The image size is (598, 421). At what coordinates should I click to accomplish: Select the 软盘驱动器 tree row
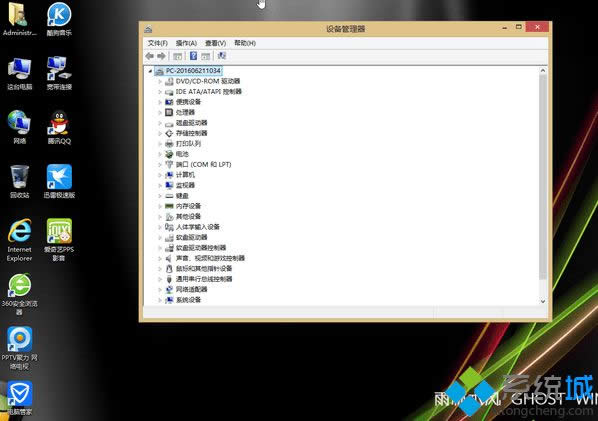186,238
